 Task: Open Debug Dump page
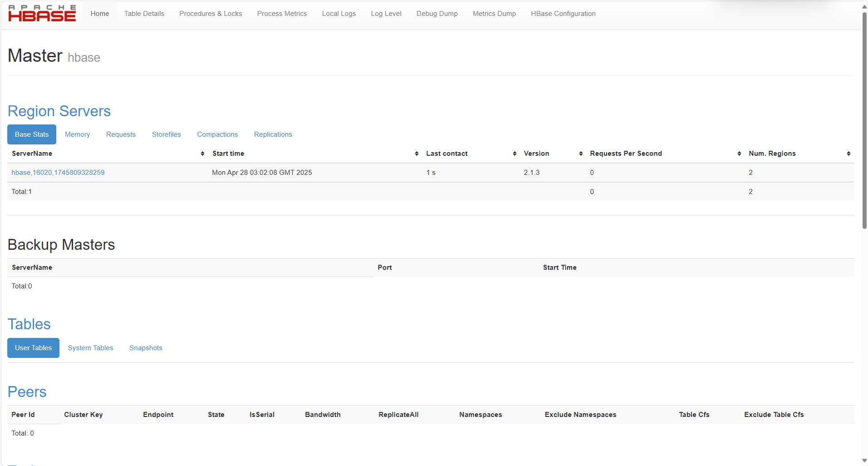click(437, 14)
